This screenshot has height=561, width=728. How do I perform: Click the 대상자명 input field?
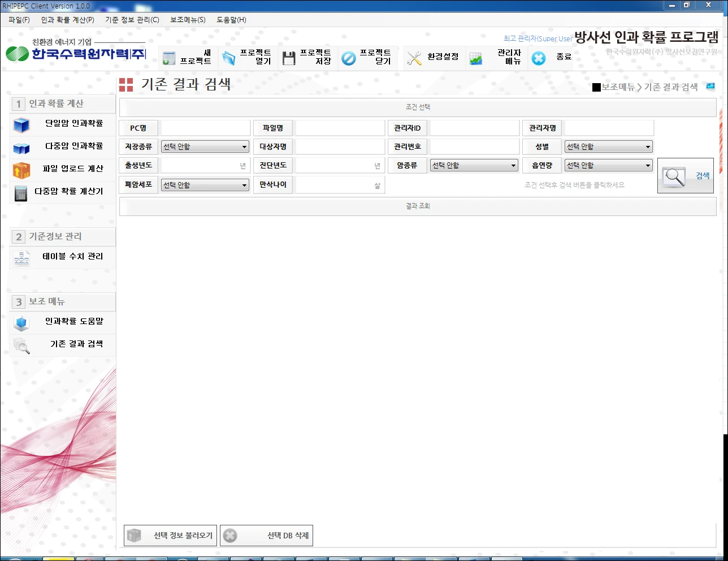(x=340, y=146)
